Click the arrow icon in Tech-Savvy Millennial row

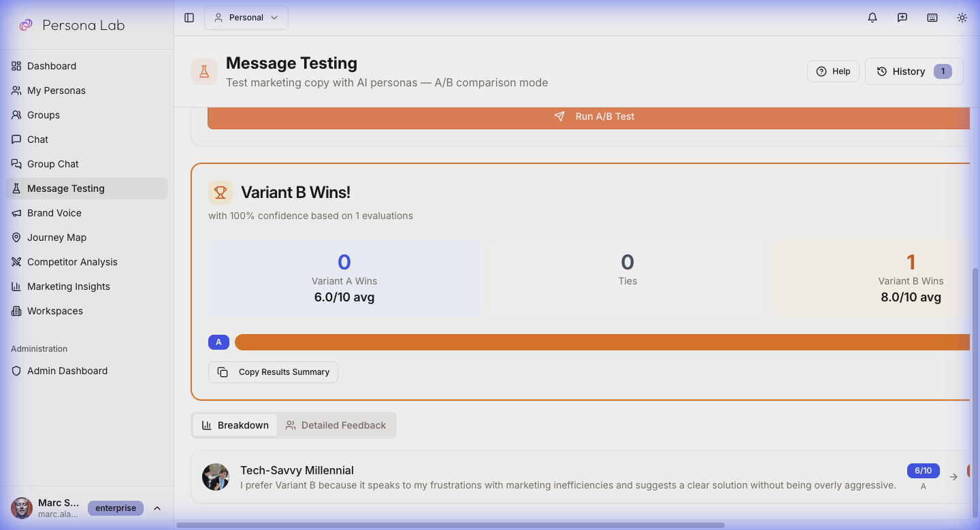coord(953,477)
